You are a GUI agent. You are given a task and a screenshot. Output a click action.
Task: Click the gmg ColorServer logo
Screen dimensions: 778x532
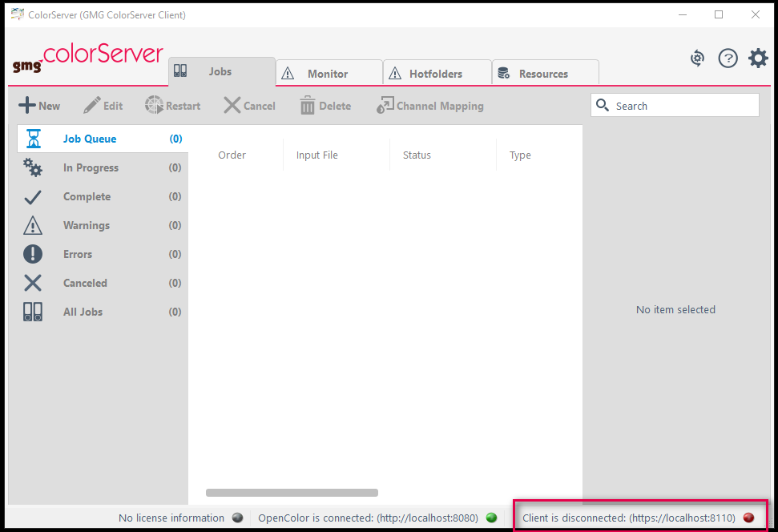coord(88,58)
